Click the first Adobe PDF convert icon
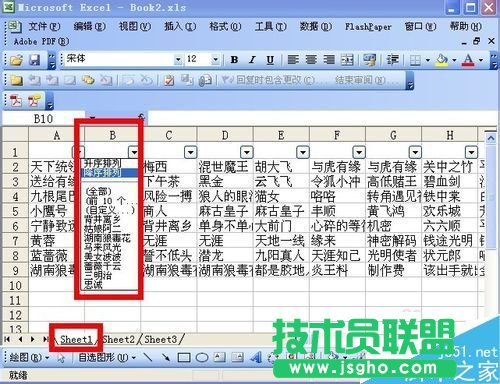This screenshot has width=500, height=384. point(16,100)
